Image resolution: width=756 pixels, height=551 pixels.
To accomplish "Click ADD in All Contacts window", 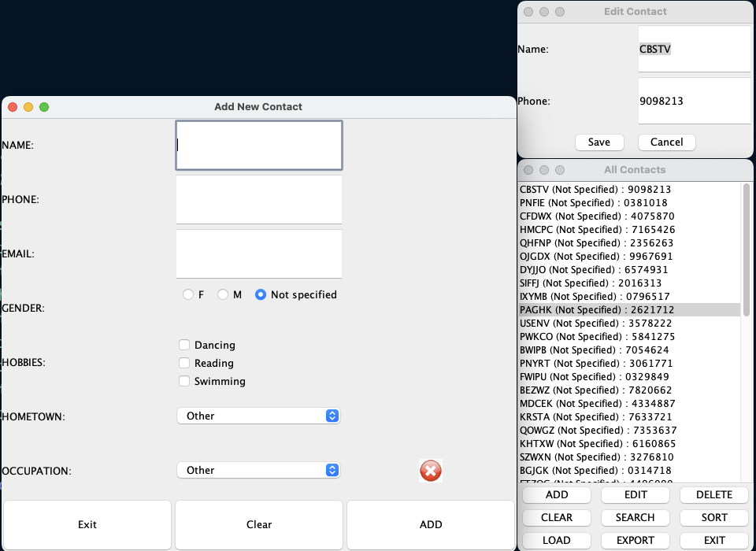I will point(557,494).
